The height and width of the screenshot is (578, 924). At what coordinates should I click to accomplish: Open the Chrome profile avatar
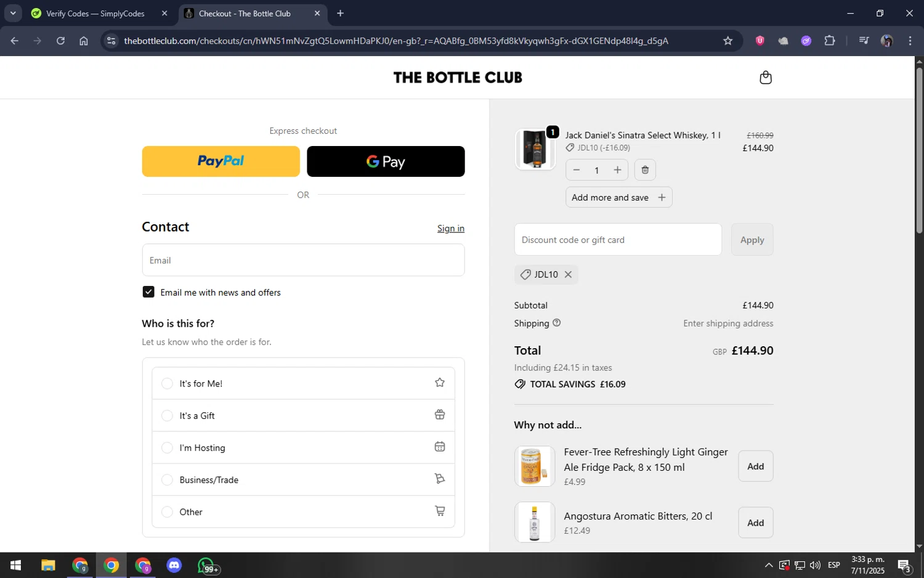pyautogui.click(x=887, y=41)
